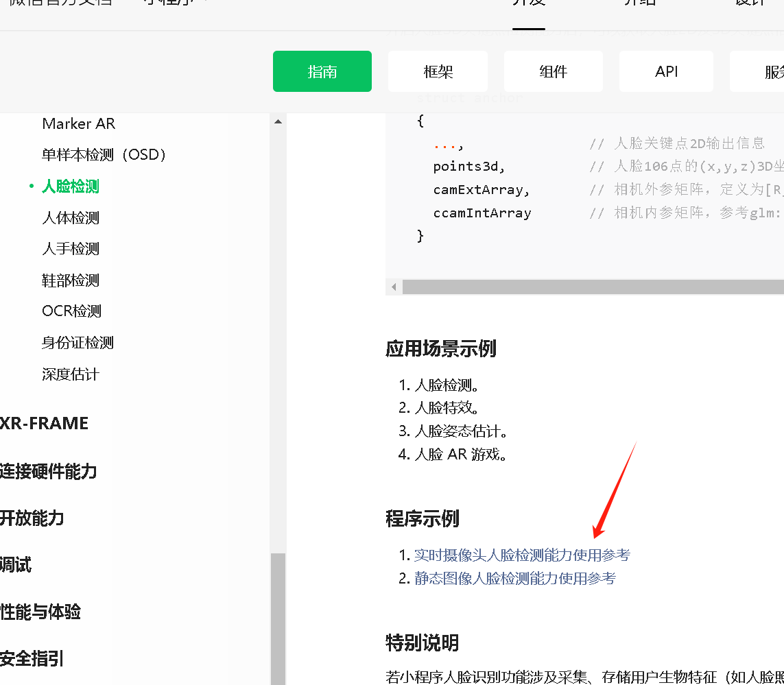Click list item 人脸特效
The height and width of the screenshot is (685, 784).
tap(447, 407)
